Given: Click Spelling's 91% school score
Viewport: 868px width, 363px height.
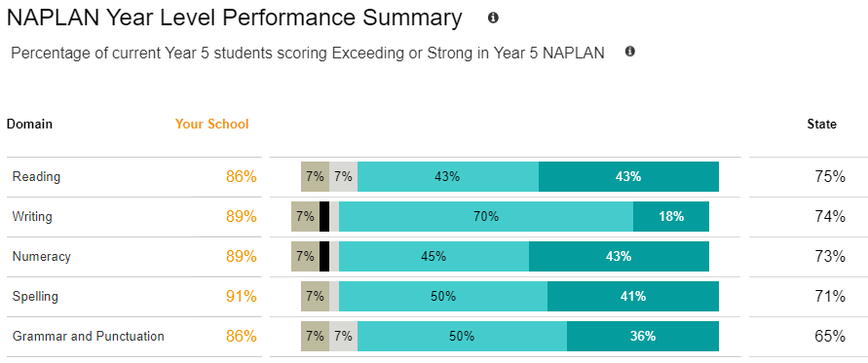Looking at the screenshot, I should (242, 296).
